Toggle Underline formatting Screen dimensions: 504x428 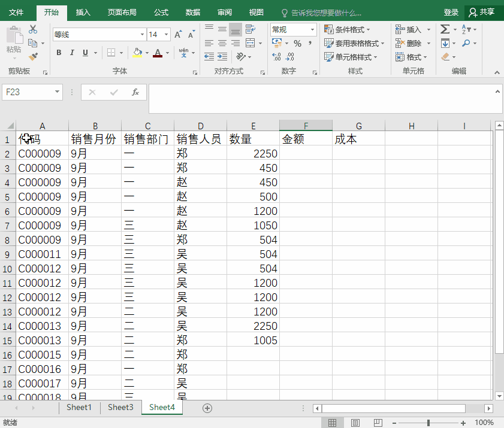tap(85, 52)
